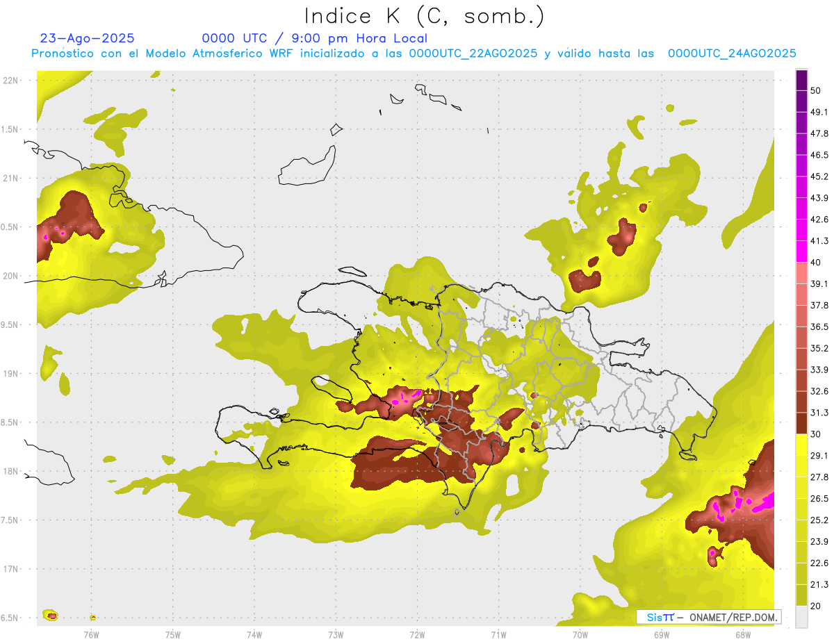
Task: Click the 20 value on the color scale
Action: [816, 606]
